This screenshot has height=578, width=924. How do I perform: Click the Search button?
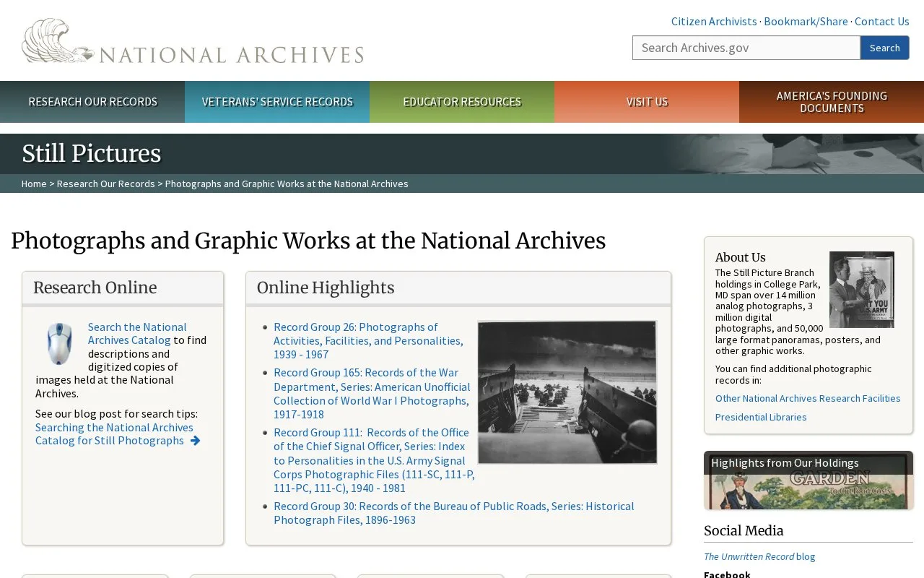pyautogui.click(x=884, y=48)
